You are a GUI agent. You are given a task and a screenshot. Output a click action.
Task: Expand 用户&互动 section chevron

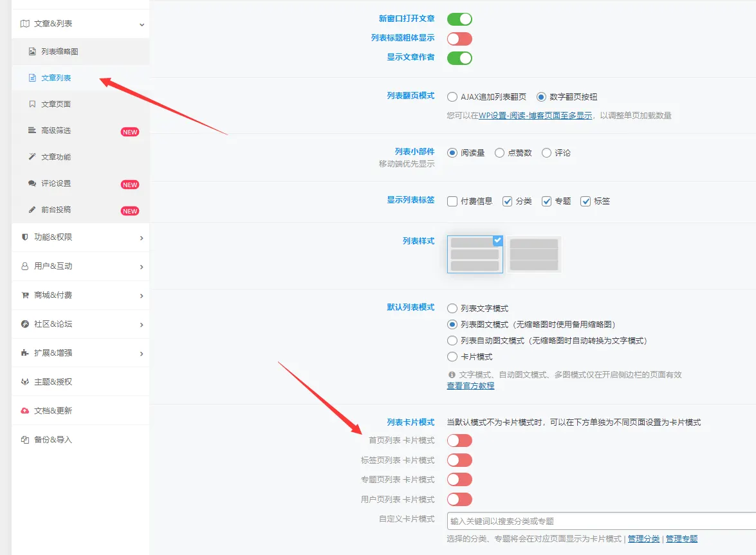(x=142, y=267)
